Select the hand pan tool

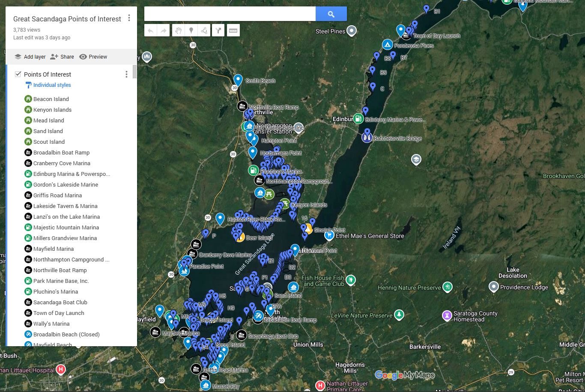pos(178,30)
